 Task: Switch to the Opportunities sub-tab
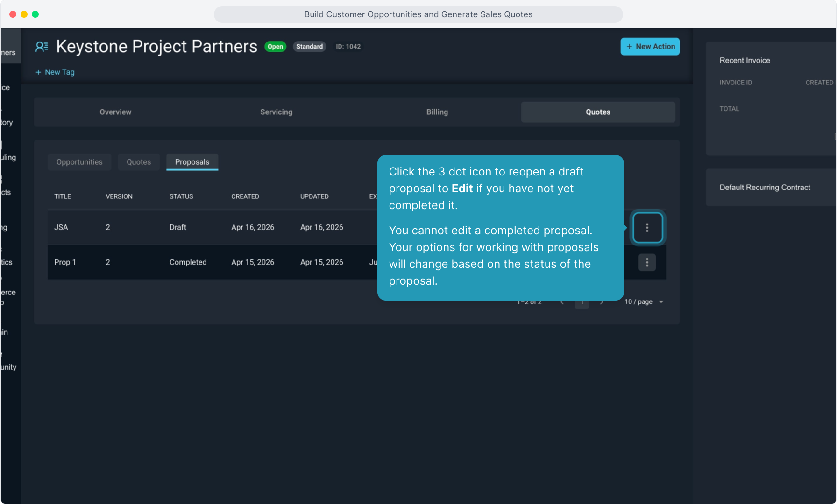79,162
